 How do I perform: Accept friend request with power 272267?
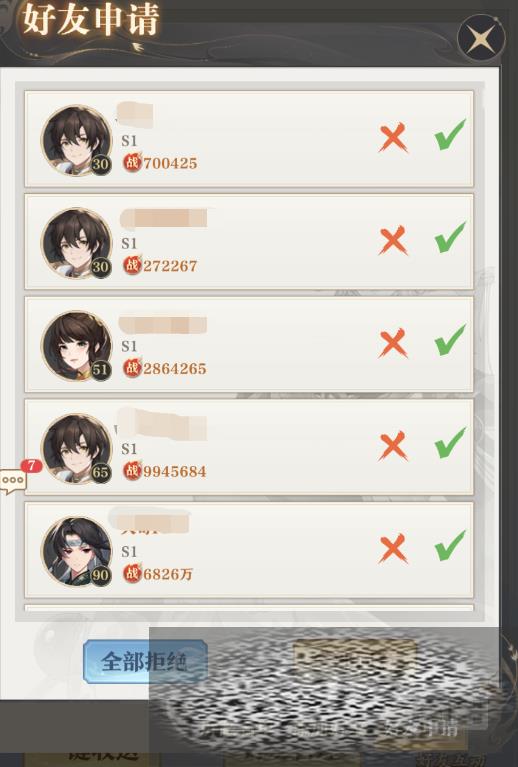(450, 237)
